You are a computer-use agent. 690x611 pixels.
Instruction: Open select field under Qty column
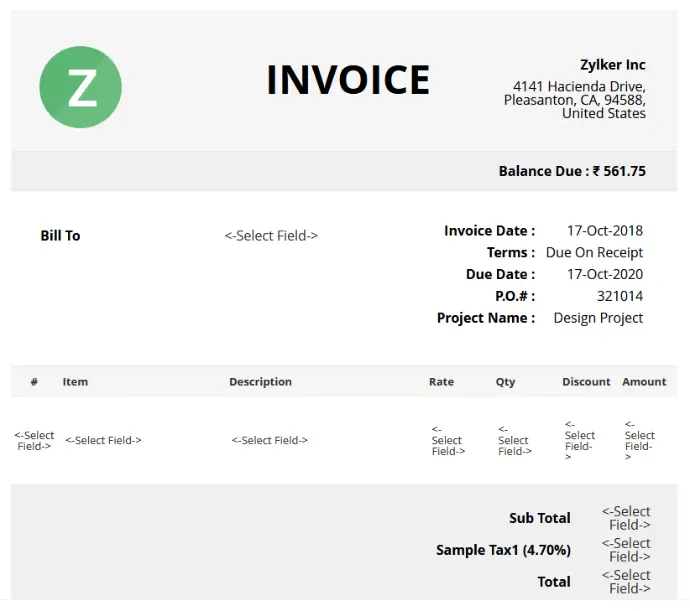[x=514, y=441]
